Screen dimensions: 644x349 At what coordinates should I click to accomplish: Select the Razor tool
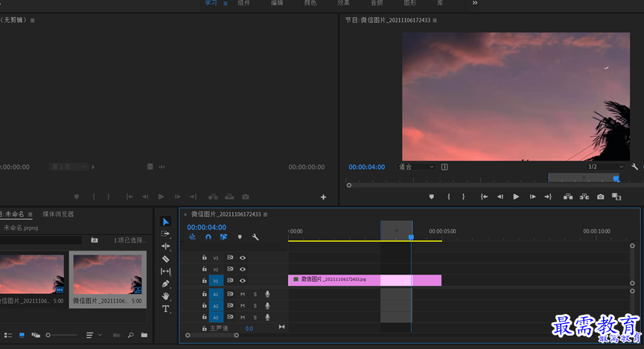click(x=165, y=259)
